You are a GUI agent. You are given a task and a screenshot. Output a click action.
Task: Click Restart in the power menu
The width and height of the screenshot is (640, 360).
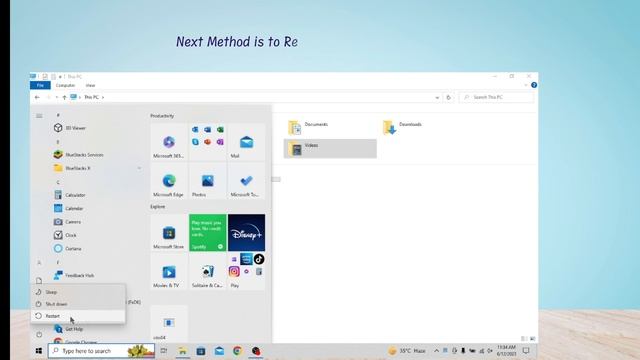click(78, 316)
